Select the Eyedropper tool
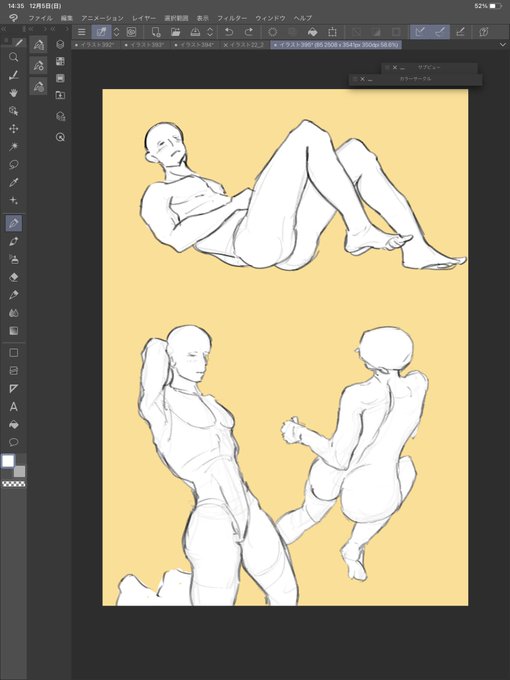 [x=13, y=182]
